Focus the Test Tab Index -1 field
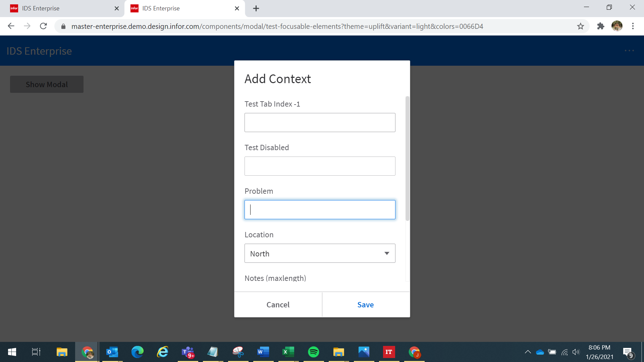Viewport: 644px width, 362px height. pyautogui.click(x=320, y=123)
